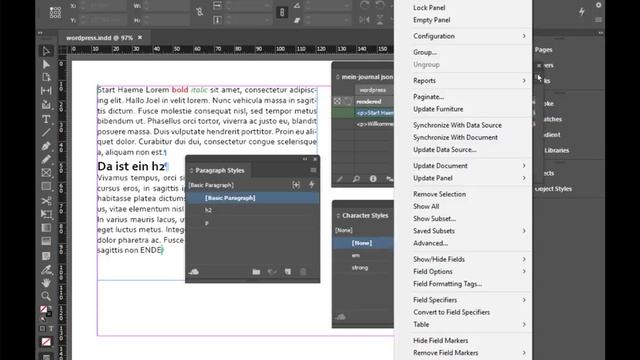Toggle constrain proportions for scaling chain
Screen dimensions: 640x360
pos(282,12)
